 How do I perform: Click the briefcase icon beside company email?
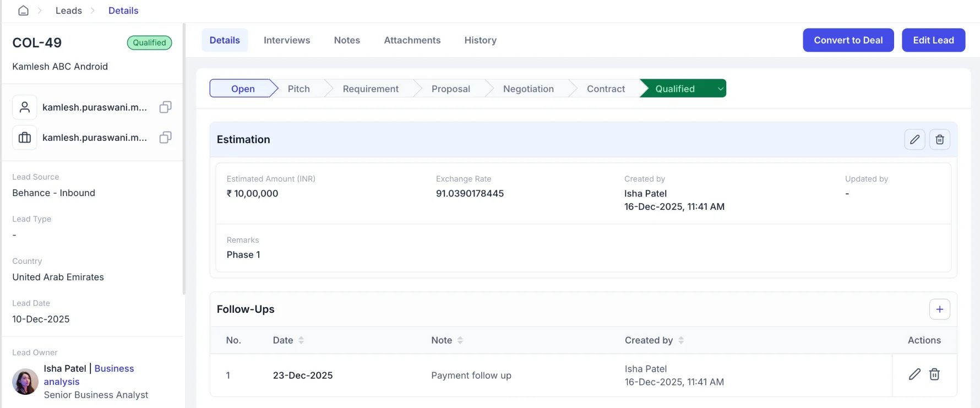pyautogui.click(x=25, y=137)
